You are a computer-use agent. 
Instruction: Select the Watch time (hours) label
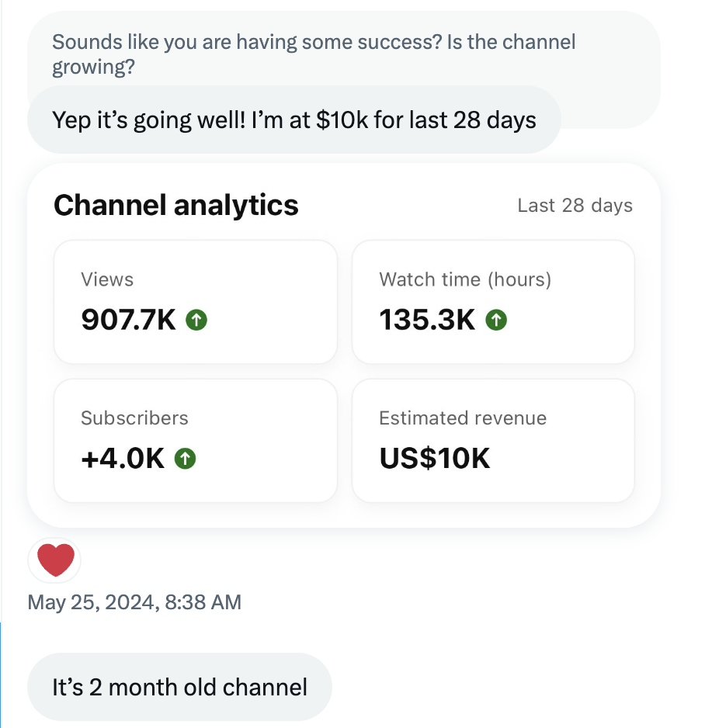465,279
